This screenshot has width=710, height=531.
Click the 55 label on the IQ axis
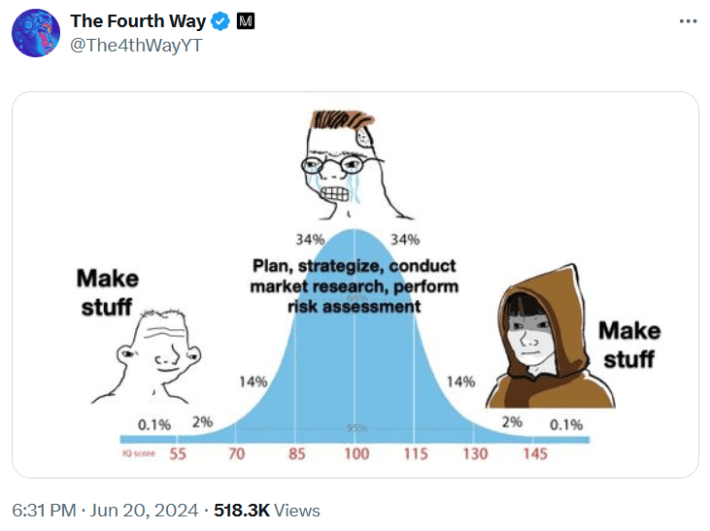(177, 455)
